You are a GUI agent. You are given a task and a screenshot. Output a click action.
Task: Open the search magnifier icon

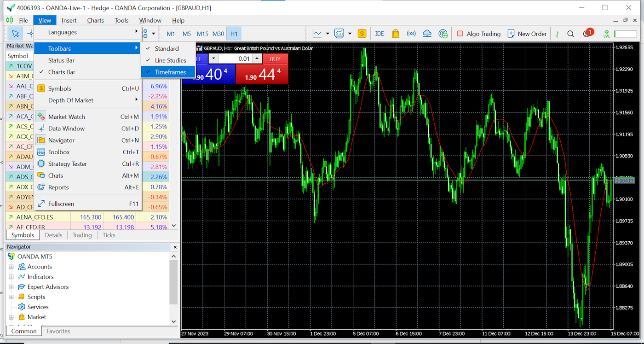570,34
